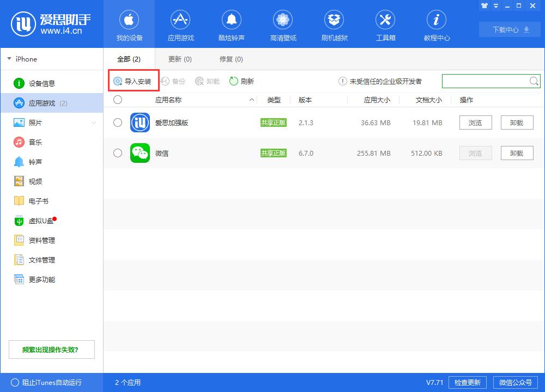Click the 导入安装 button
The image size is (545, 392).
[x=133, y=81]
